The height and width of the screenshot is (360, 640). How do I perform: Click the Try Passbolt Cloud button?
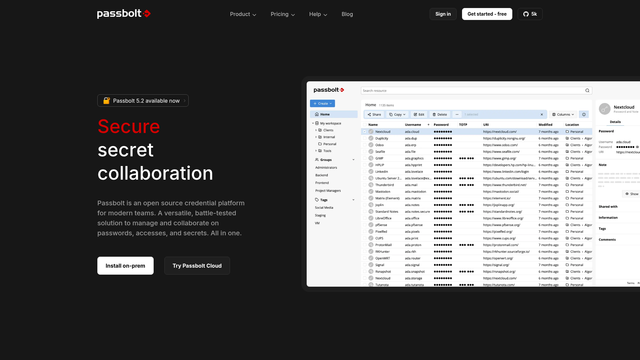tap(197, 266)
